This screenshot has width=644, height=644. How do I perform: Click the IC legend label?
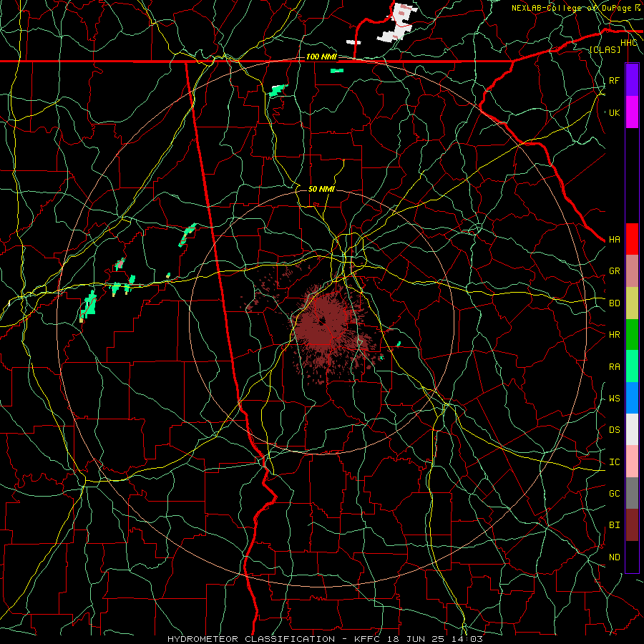614,462
